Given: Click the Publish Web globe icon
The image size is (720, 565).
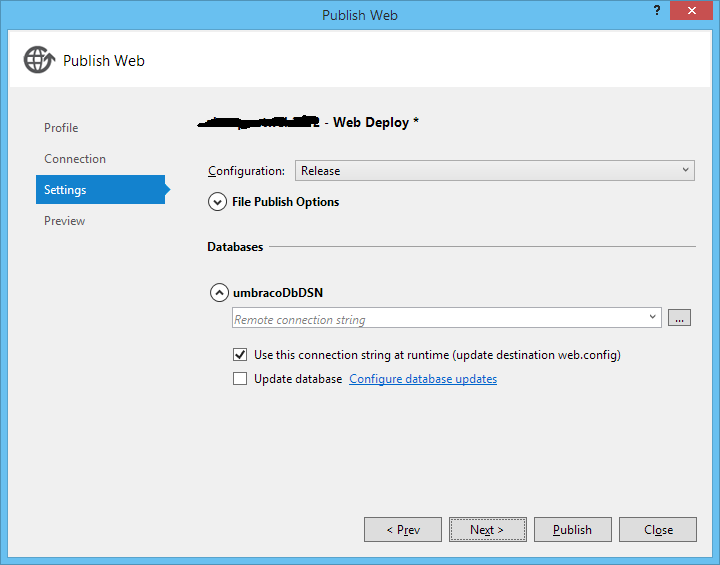Looking at the screenshot, I should [x=38, y=60].
